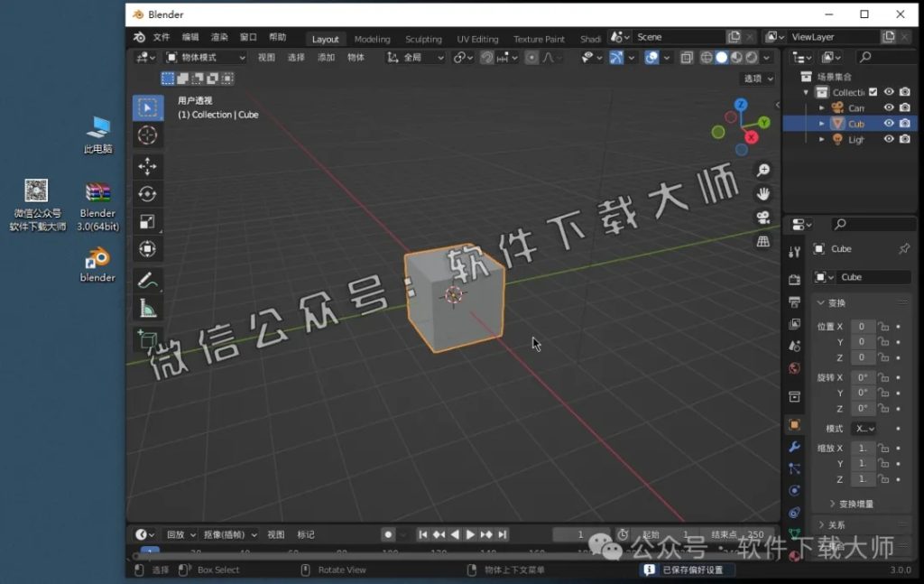Switch viewport to rendered shading sphere
This screenshot has width=924, height=584.
point(751,57)
